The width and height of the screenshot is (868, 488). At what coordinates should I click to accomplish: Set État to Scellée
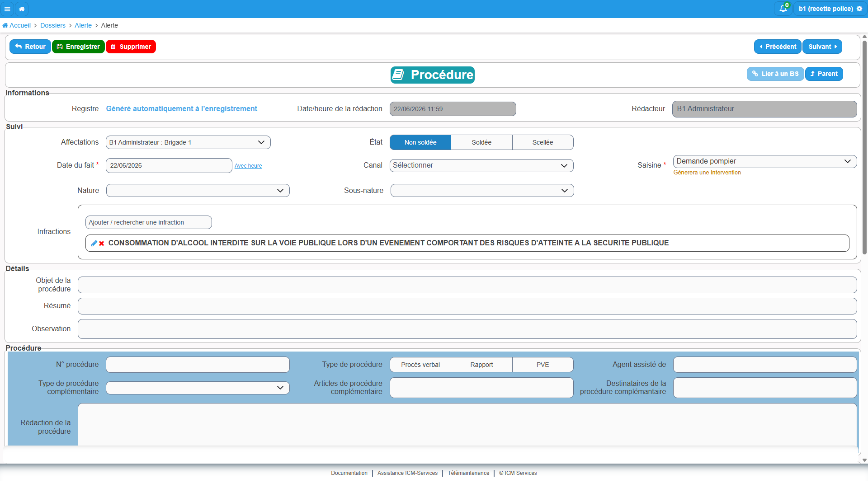tap(543, 142)
